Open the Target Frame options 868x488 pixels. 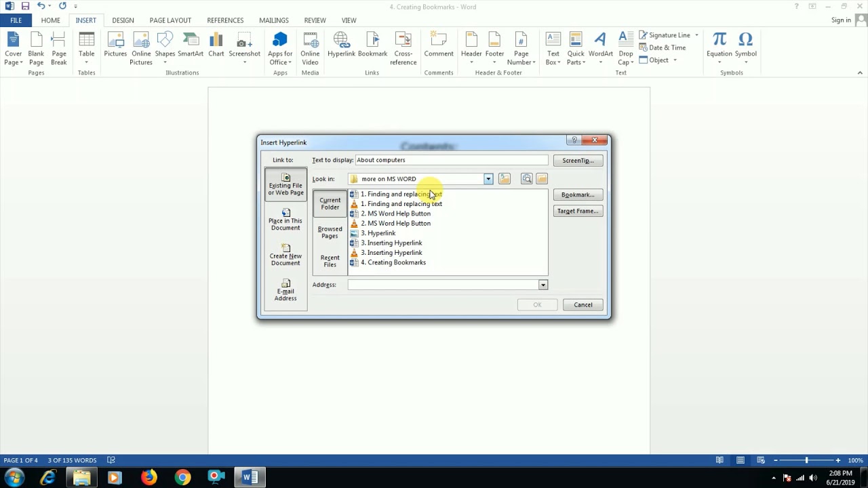578,211
